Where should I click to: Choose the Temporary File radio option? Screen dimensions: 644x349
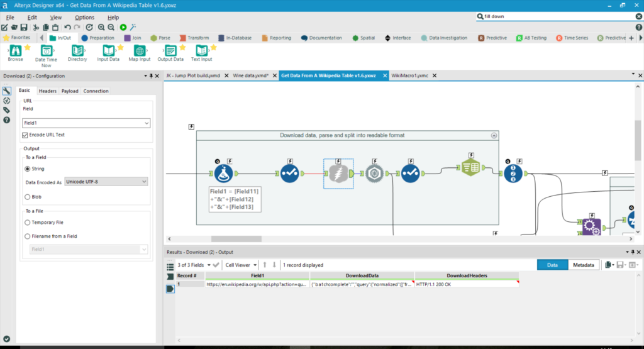tap(27, 223)
